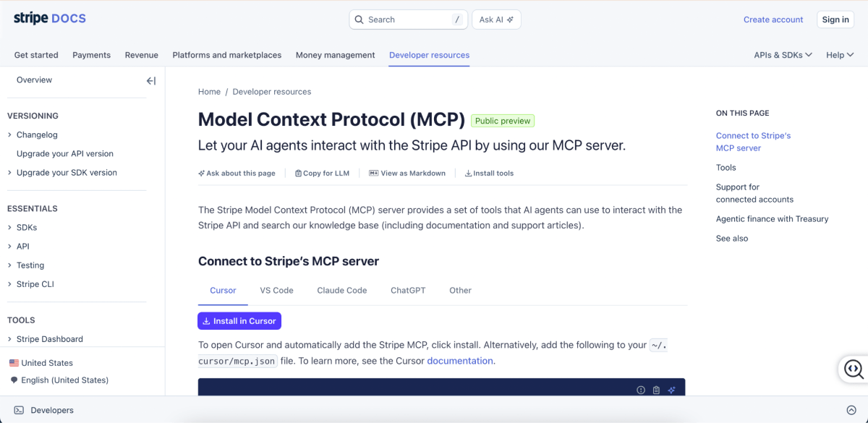Image resolution: width=868 pixels, height=423 pixels.
Task: Click the Home breadcrumb link
Action: click(x=209, y=92)
